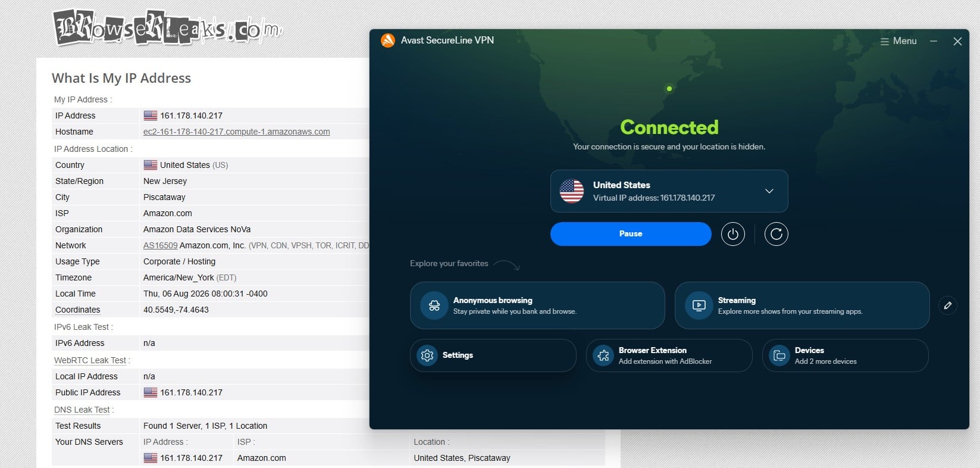
Task: Click the flag in Public IP Address row
Action: point(151,392)
